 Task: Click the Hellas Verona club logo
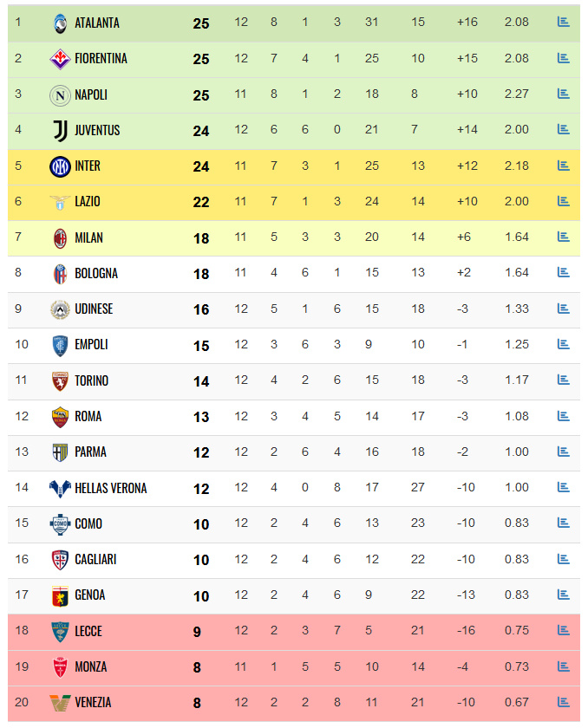tap(59, 489)
